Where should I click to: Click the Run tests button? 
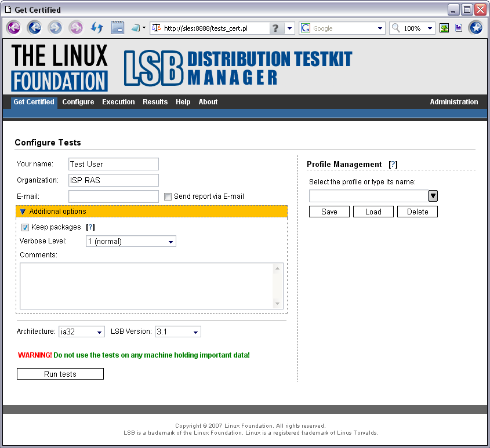[x=60, y=374]
